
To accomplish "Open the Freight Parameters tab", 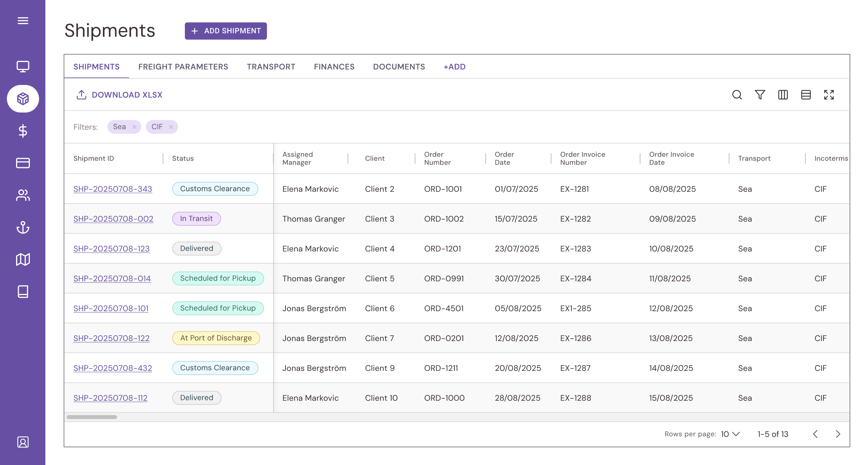I will pyautogui.click(x=183, y=67).
